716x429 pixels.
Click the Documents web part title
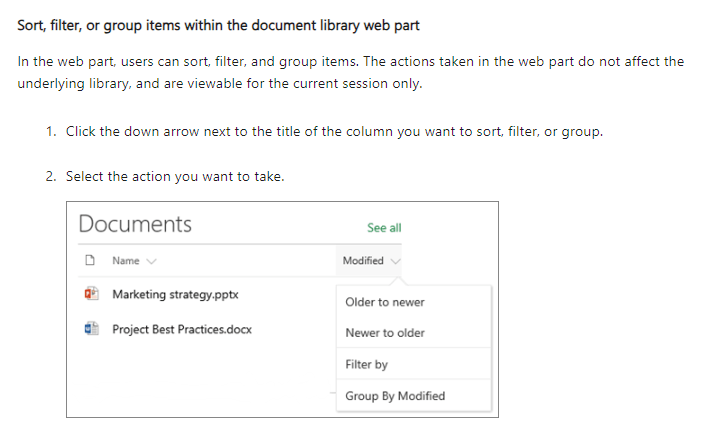click(135, 224)
